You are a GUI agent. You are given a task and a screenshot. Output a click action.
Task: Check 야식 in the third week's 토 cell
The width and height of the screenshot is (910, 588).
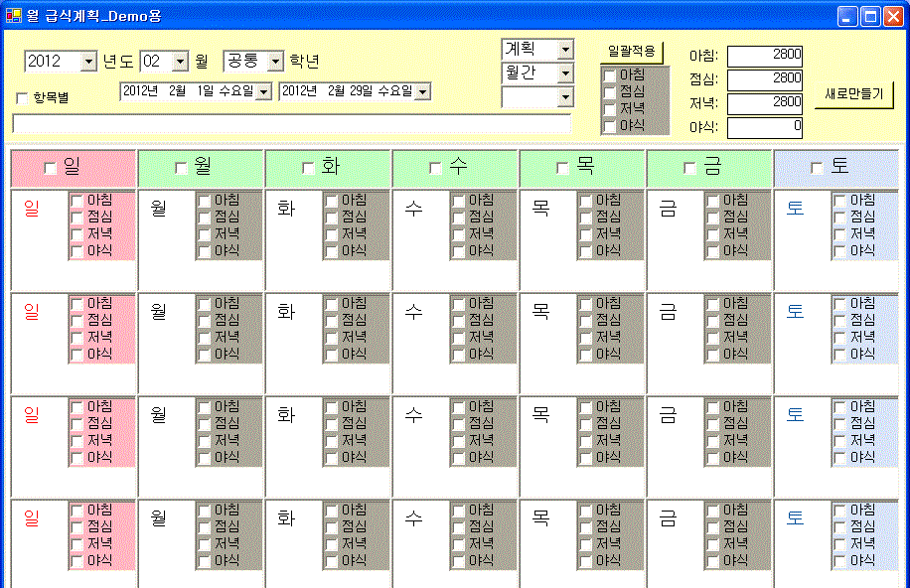coord(839,458)
